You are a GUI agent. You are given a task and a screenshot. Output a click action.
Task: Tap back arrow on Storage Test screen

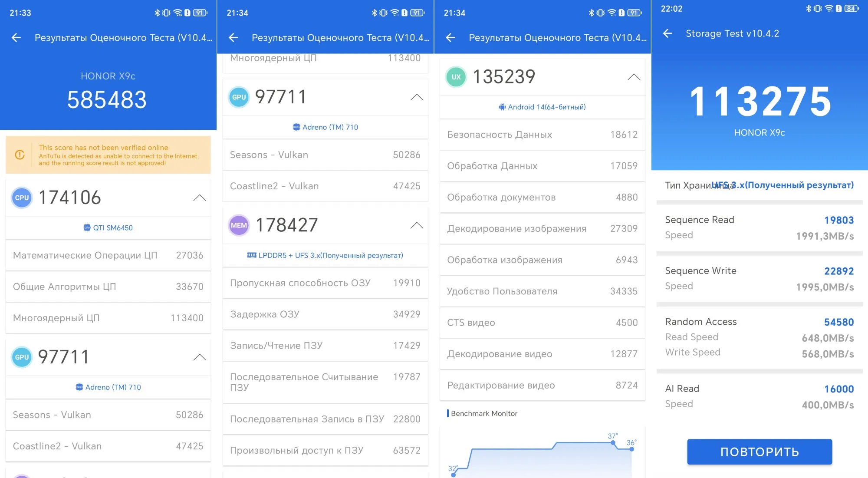pyautogui.click(x=668, y=33)
